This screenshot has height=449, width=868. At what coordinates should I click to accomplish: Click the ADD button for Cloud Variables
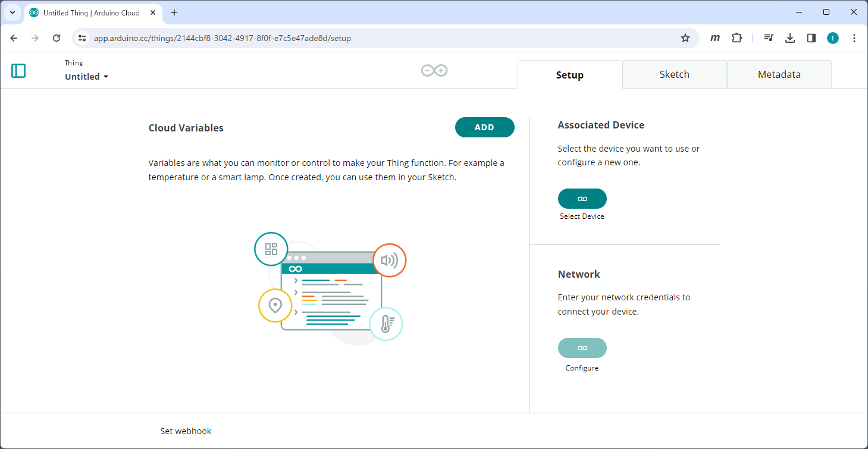pos(484,127)
